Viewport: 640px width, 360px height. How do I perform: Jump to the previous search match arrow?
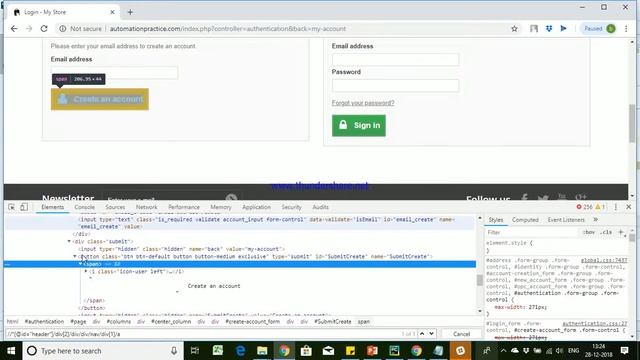(422, 334)
